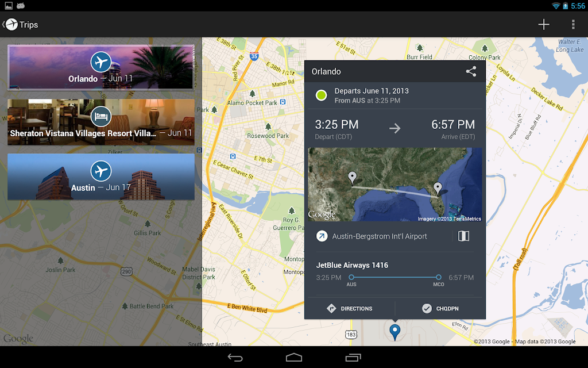Tap the Departs June 11, 2013 header
588x368 pixels.
tap(372, 91)
